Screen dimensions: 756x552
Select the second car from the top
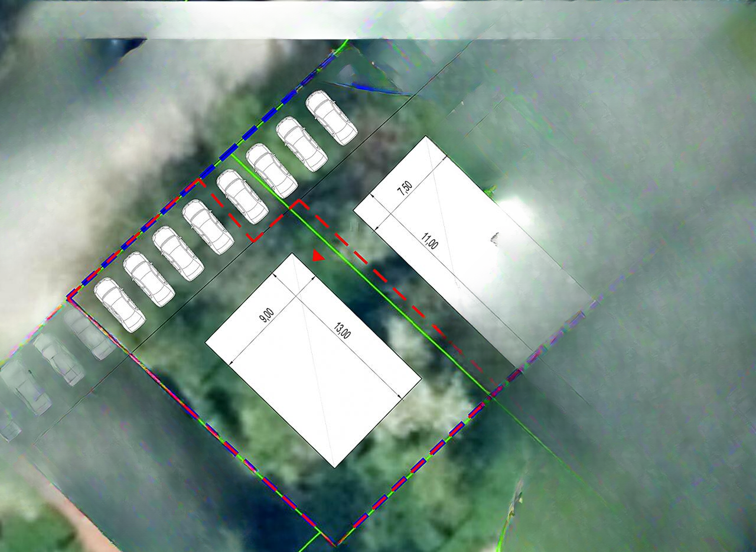302,144
